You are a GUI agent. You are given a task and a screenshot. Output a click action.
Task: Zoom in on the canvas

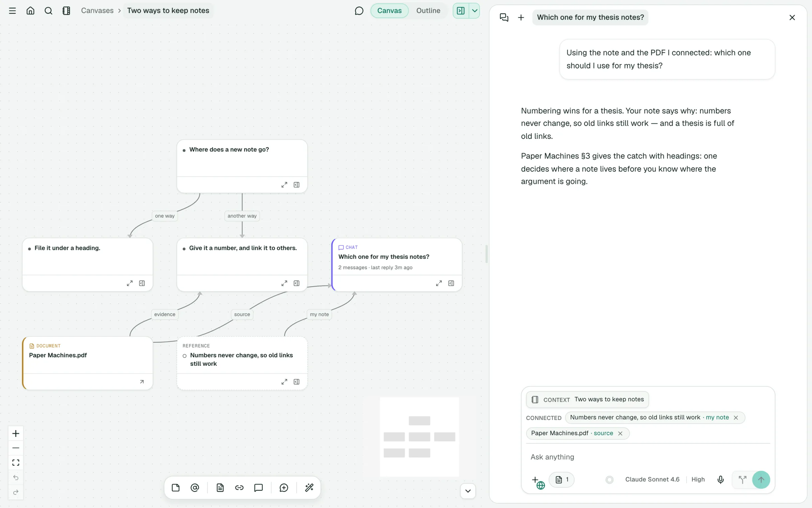(16, 433)
